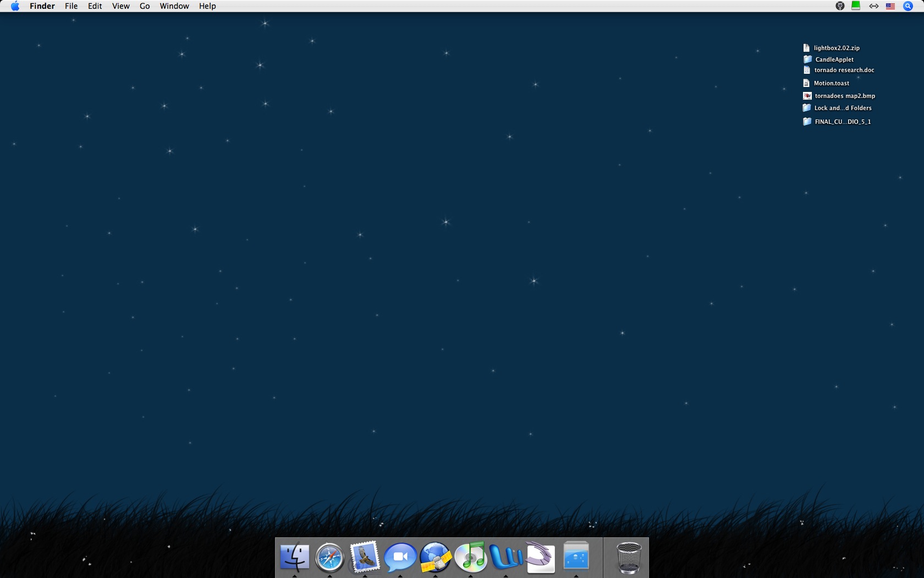
Task: Click the purple swirl Dock icon
Action: (541, 557)
